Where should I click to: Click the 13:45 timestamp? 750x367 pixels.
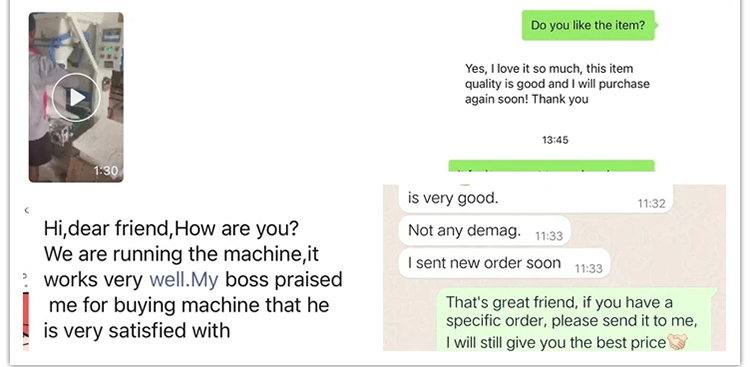(555, 140)
